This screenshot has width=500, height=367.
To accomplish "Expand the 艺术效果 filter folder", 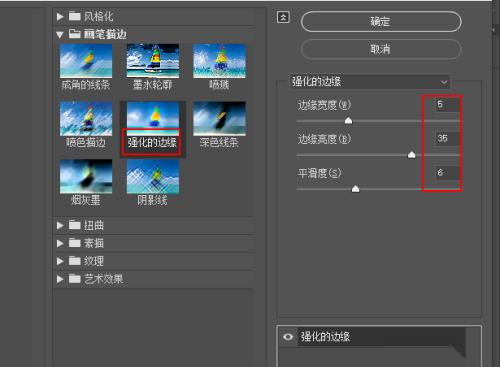I will point(60,279).
